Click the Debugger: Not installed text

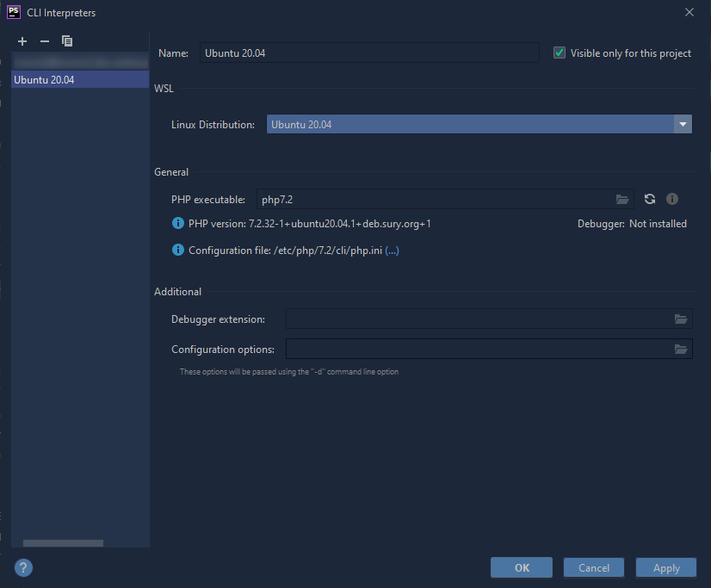click(632, 224)
